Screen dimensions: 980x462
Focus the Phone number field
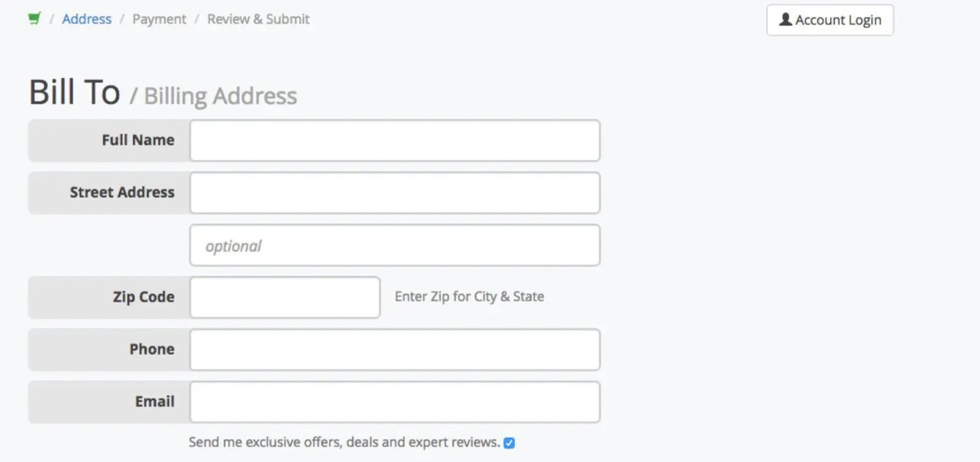[395, 350]
